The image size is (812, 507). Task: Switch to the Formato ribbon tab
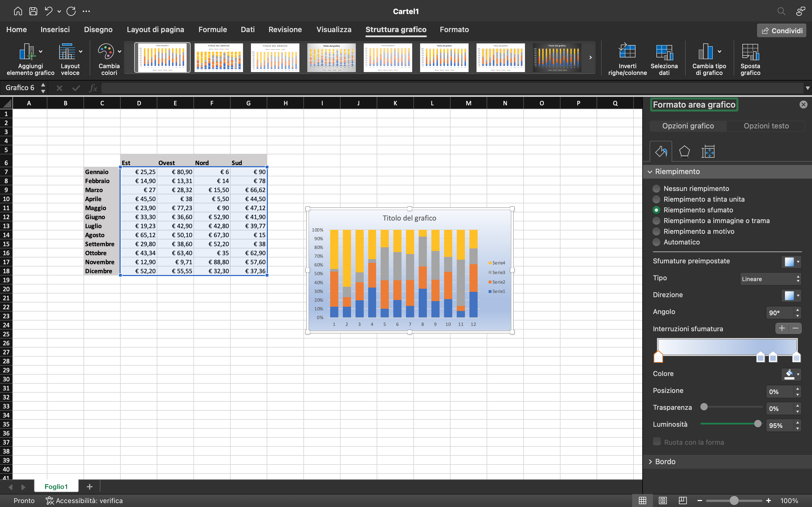pos(454,30)
